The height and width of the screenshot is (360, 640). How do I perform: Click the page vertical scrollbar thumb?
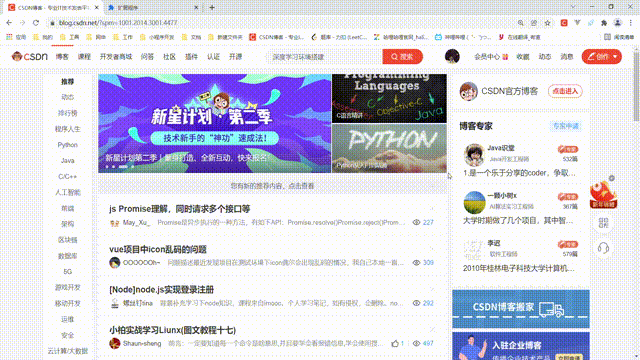point(636,86)
